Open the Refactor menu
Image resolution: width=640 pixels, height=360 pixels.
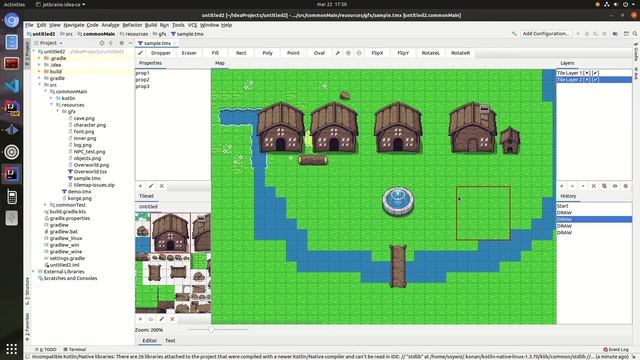point(132,25)
